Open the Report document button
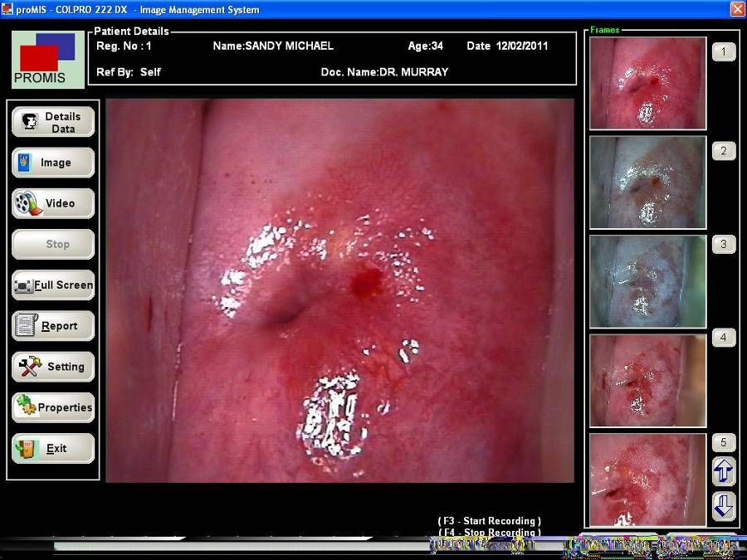This screenshot has width=747, height=560. 53,326
